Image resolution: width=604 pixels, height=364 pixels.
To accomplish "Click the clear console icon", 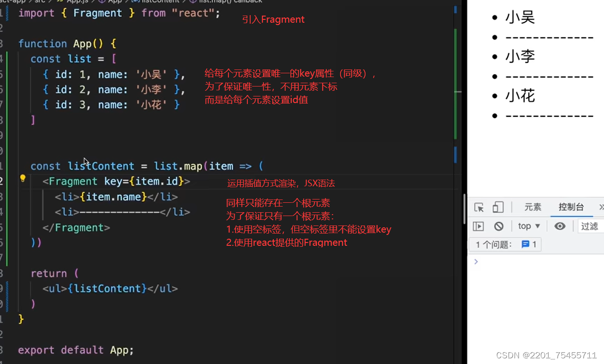I will pos(499,226).
